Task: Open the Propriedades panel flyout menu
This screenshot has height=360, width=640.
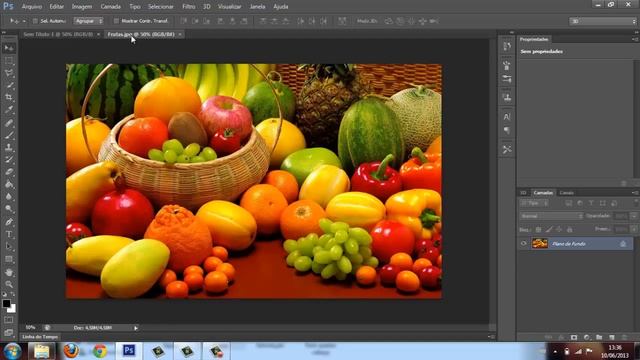Action: point(635,39)
